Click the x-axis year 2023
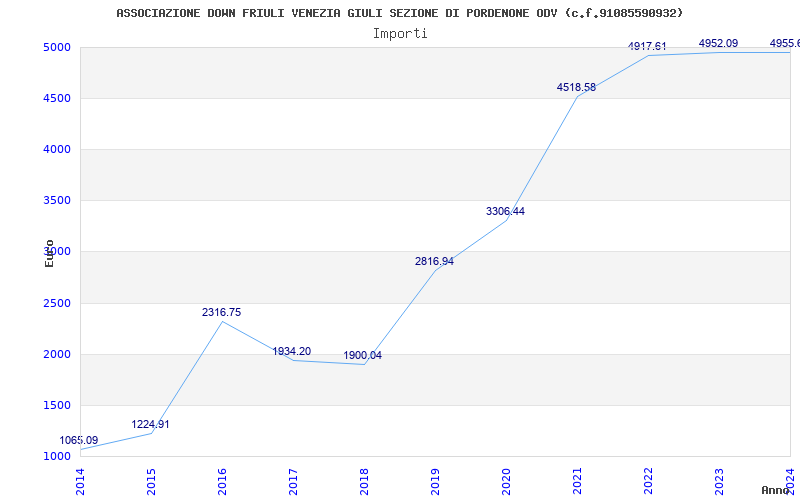The height and width of the screenshot is (500, 800). pos(719,482)
